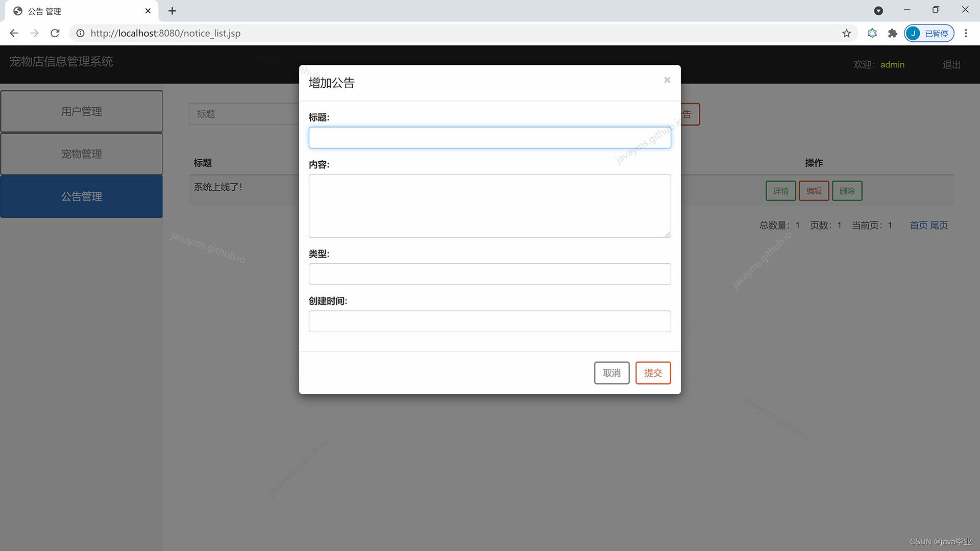This screenshot has height=551, width=980.
Task: Click the 操作 column header
Action: click(814, 163)
